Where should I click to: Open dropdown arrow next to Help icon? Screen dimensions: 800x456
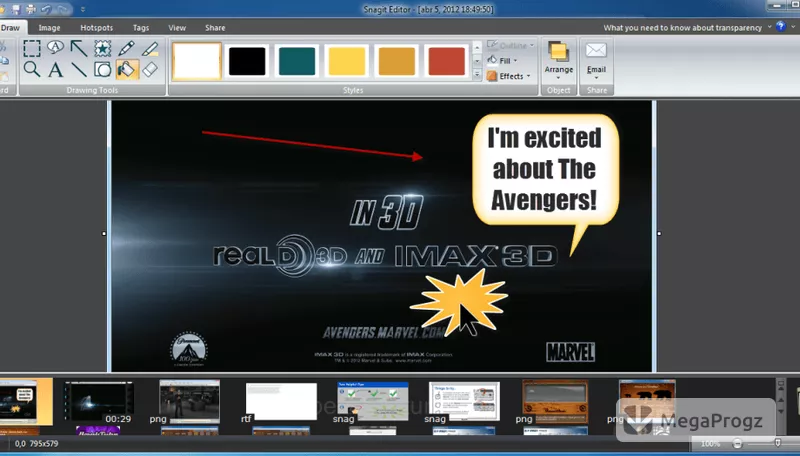click(x=793, y=27)
